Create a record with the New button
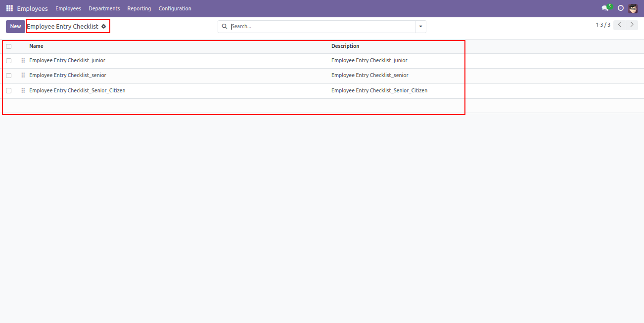 (15, 26)
